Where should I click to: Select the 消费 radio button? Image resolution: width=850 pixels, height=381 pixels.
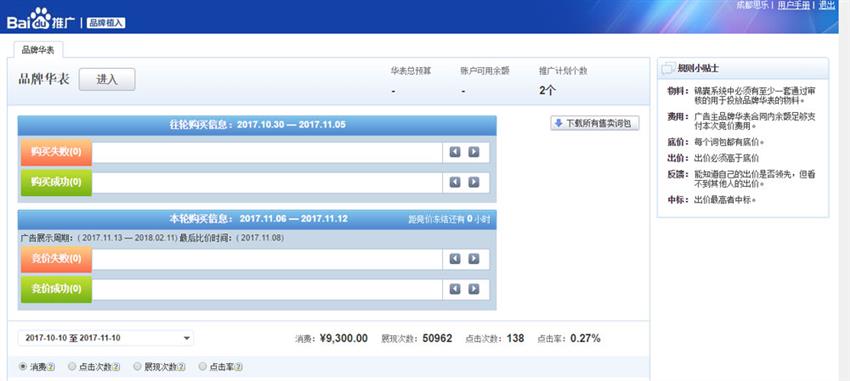[23, 366]
